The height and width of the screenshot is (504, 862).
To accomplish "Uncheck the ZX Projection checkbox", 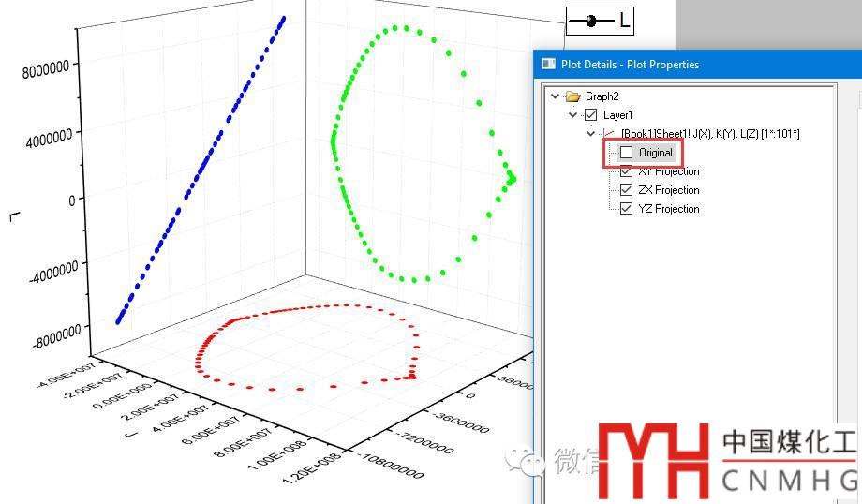I will click(627, 190).
